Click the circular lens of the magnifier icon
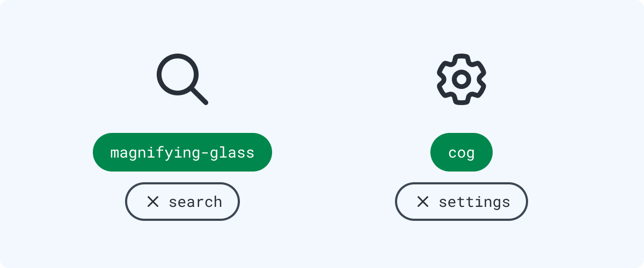 click(178, 75)
